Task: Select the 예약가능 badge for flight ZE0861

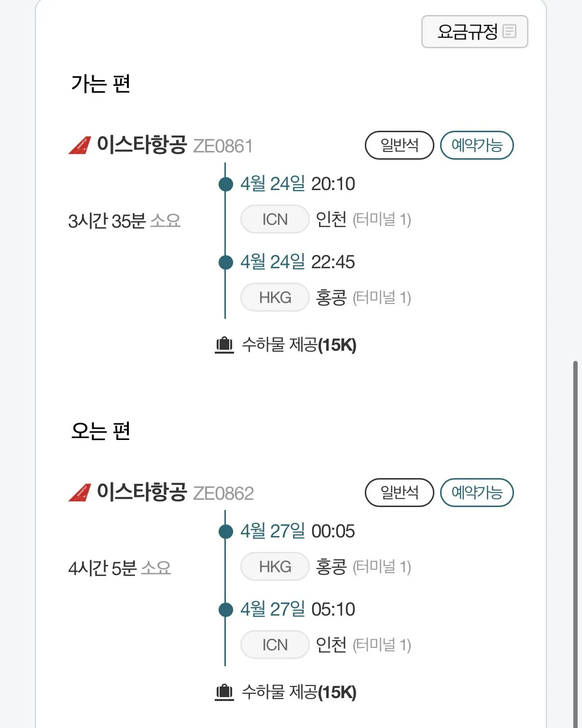Action: (x=477, y=145)
